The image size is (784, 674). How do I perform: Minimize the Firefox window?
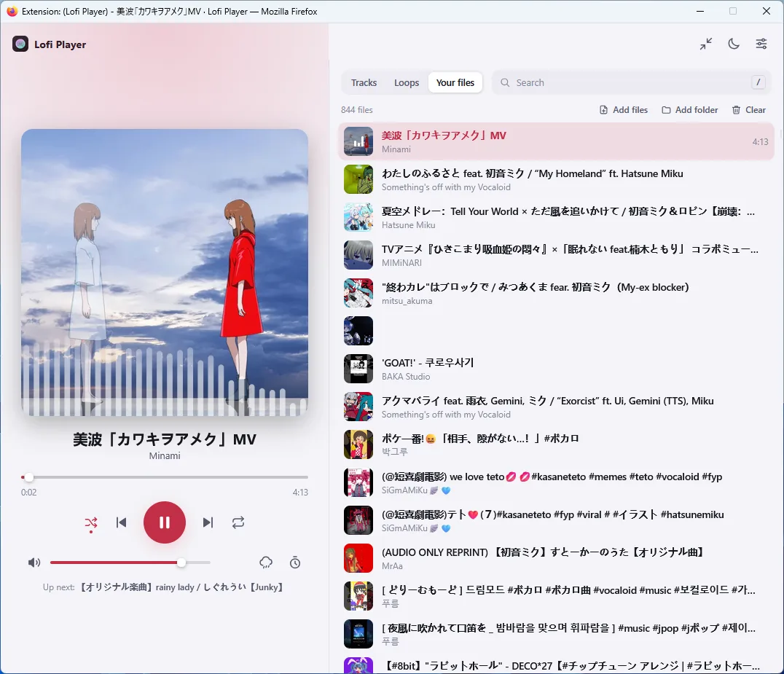[x=700, y=11]
